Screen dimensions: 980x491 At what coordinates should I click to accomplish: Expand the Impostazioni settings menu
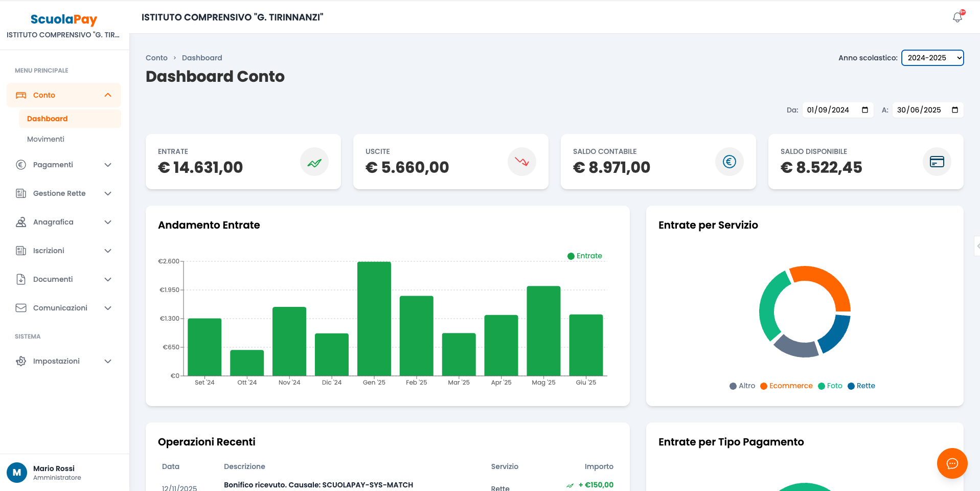pos(64,361)
